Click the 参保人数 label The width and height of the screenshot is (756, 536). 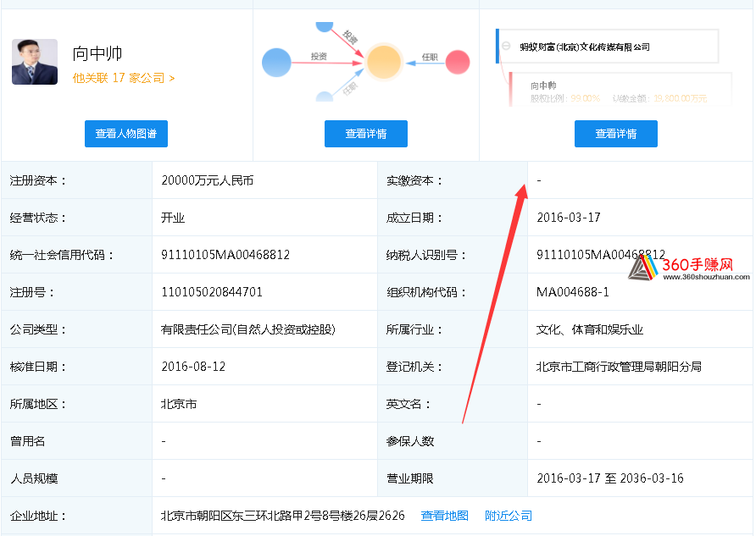(410, 441)
